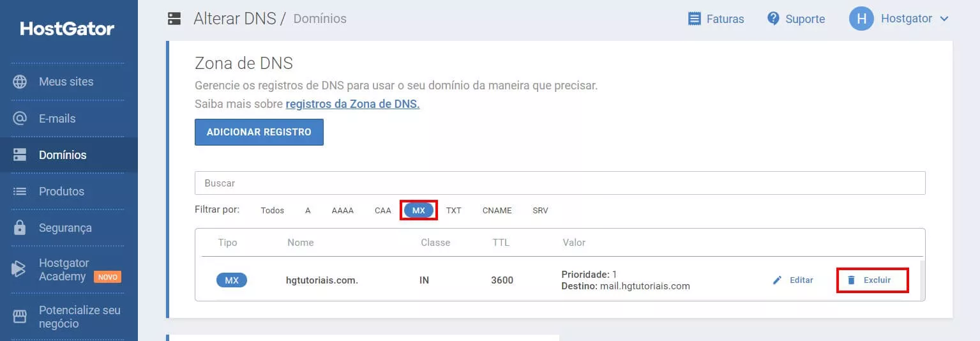Filter records by SRV

540,210
